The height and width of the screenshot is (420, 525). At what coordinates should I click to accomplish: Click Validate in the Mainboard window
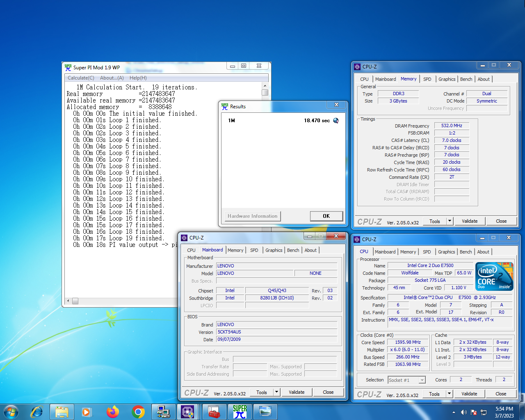(x=297, y=392)
